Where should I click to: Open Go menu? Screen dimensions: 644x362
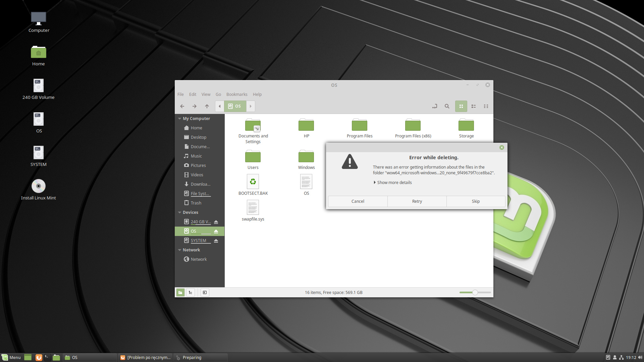[x=218, y=95]
